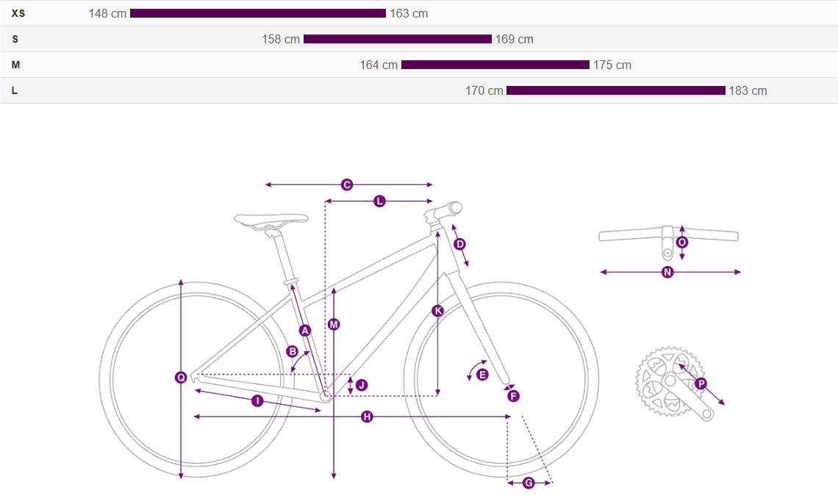This screenshot has height=504, width=838.
Task: Click the F fork rake marker
Action: 513,396
